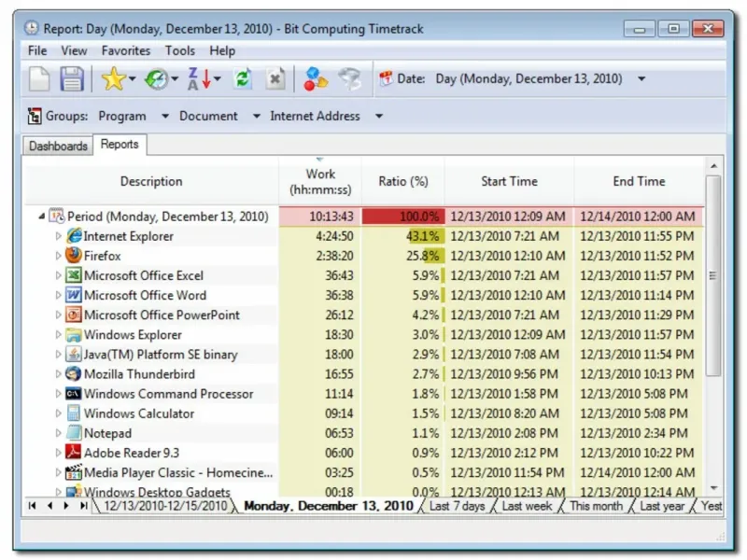The height and width of the screenshot is (560, 747).
Task: Open the Date range dropdown arrow
Action: (641, 79)
